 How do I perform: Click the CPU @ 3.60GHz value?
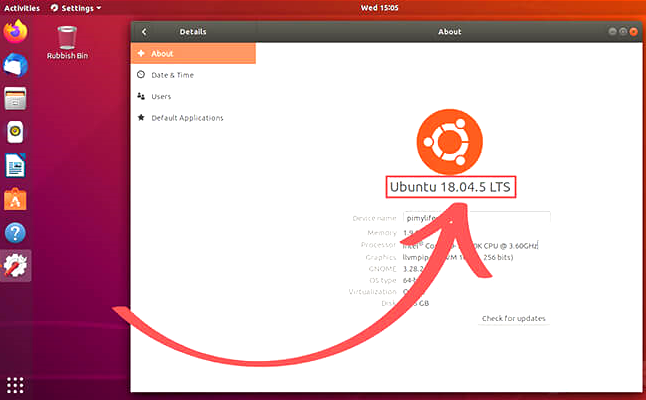coord(511,246)
